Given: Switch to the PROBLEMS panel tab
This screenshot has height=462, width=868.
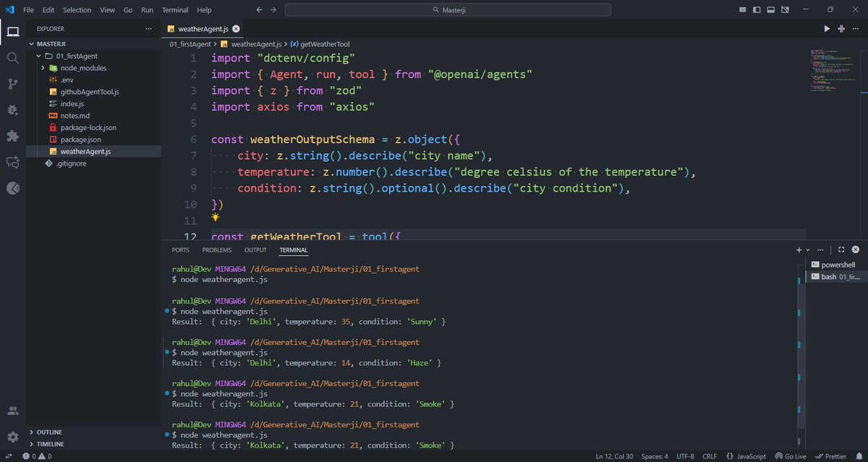Looking at the screenshot, I should click(217, 250).
